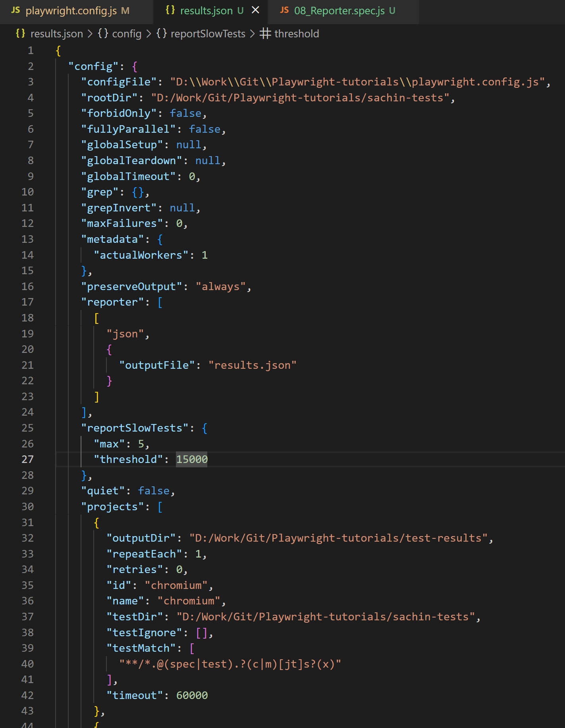Close the results.json tab
This screenshot has height=728, width=565.
pyautogui.click(x=256, y=10)
